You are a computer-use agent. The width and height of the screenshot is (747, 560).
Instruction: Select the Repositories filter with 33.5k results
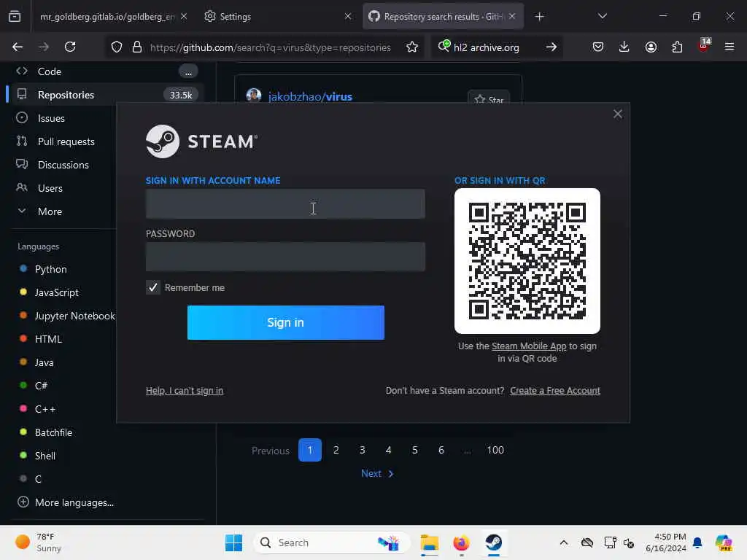107,95
